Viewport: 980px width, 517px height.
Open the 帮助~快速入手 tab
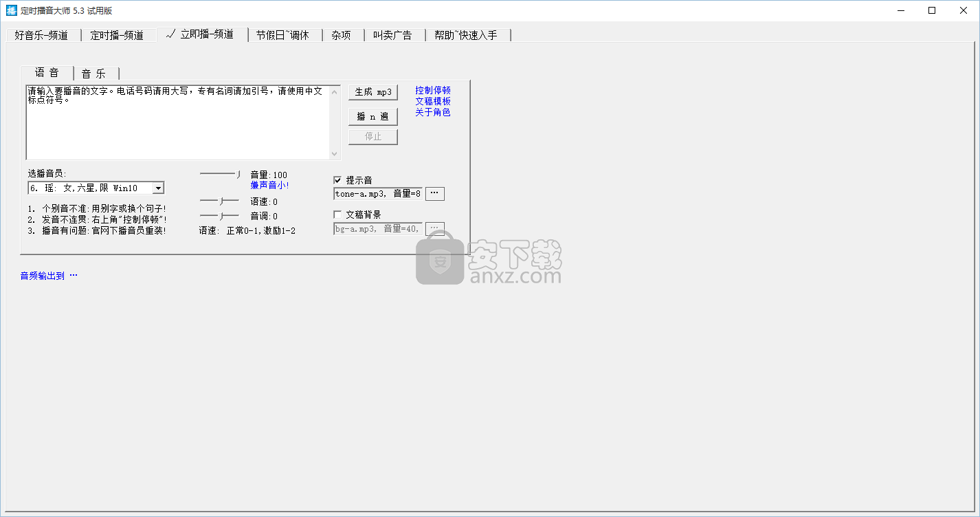pyautogui.click(x=466, y=35)
